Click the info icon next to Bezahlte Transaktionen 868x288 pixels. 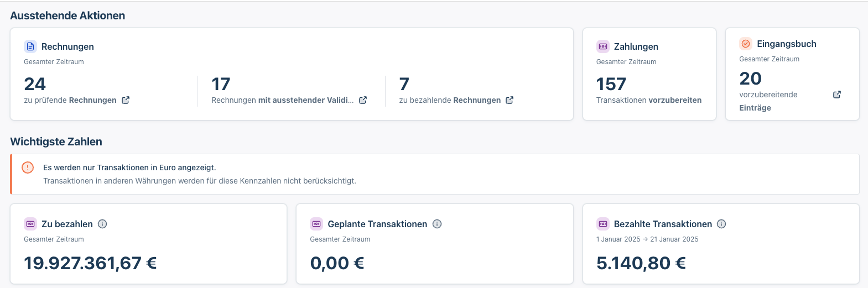pos(721,224)
